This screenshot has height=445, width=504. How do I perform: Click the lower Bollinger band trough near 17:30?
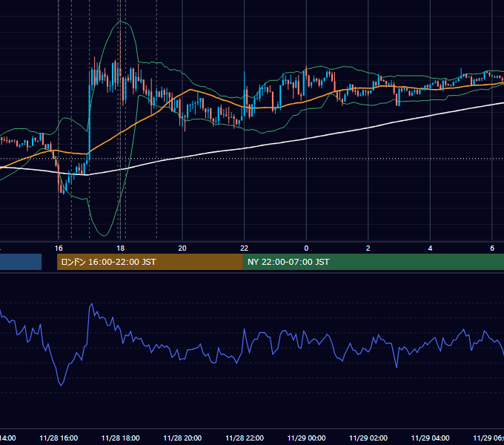pyautogui.click(x=105, y=235)
